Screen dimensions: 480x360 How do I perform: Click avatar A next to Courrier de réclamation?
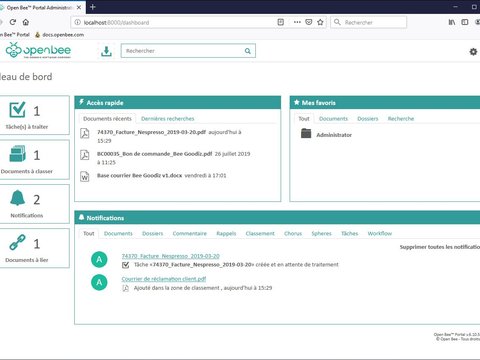click(99, 283)
